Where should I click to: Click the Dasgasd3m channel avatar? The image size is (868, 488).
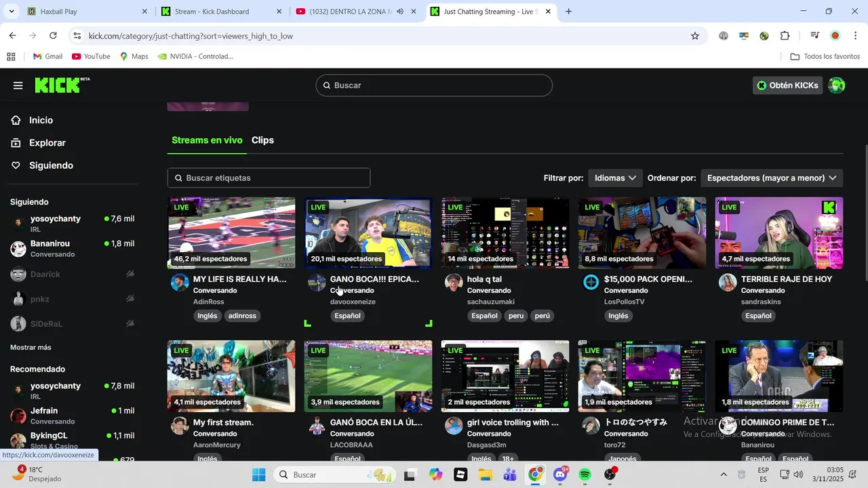(x=454, y=426)
